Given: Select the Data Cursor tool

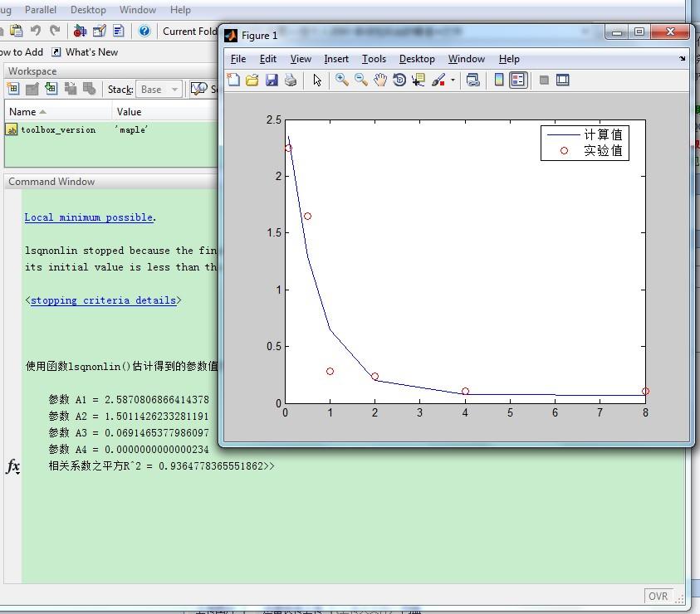Looking at the screenshot, I should point(419,80).
